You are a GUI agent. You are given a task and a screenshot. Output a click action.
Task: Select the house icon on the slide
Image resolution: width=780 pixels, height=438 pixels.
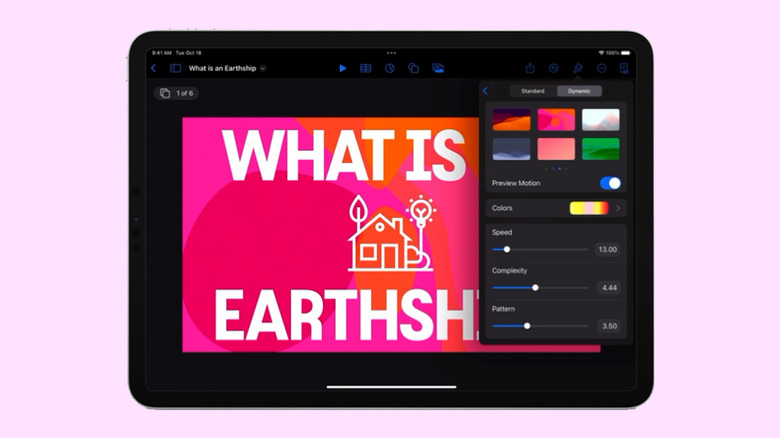click(391, 233)
